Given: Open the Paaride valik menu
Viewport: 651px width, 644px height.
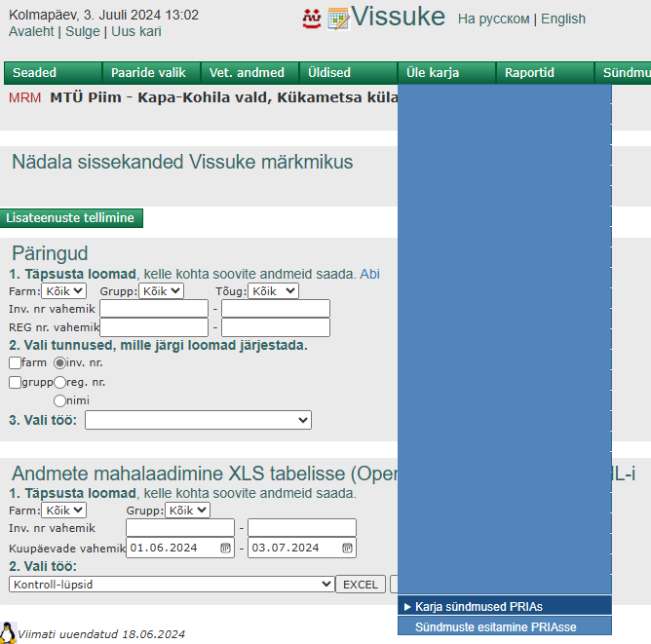Looking at the screenshot, I should (151, 73).
